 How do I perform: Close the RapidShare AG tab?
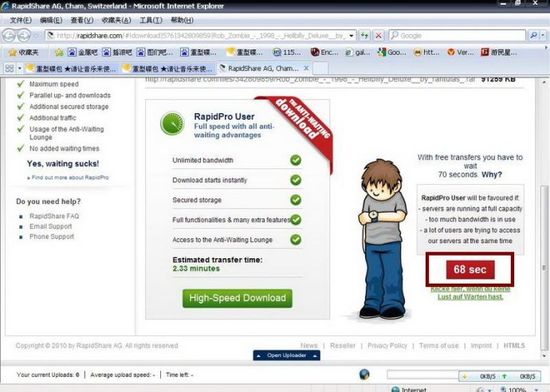[306, 69]
